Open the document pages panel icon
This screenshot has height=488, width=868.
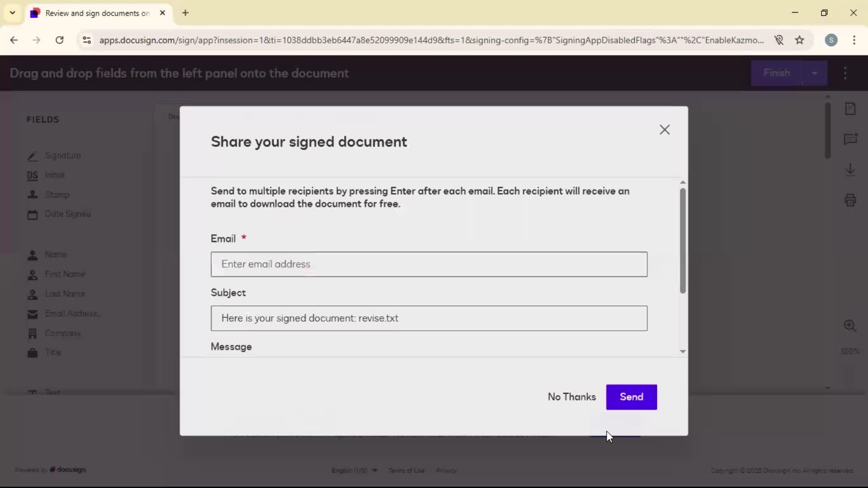click(x=850, y=108)
